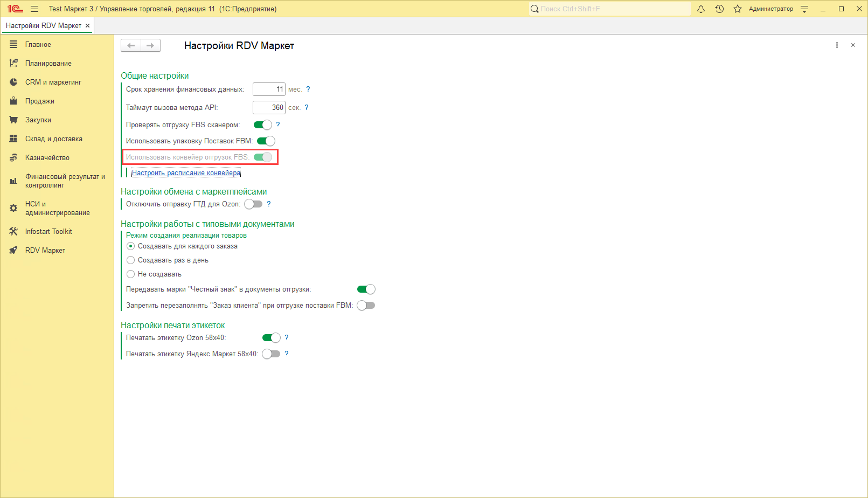Screen dimensions: 868x498
Task: Click the 1C logo icon
Action: [x=15, y=9]
